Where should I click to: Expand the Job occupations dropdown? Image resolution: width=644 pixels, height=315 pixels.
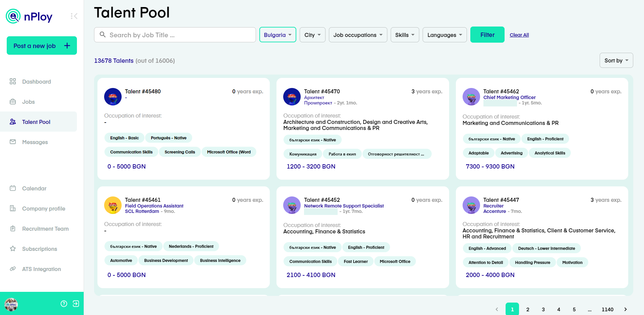coord(357,35)
